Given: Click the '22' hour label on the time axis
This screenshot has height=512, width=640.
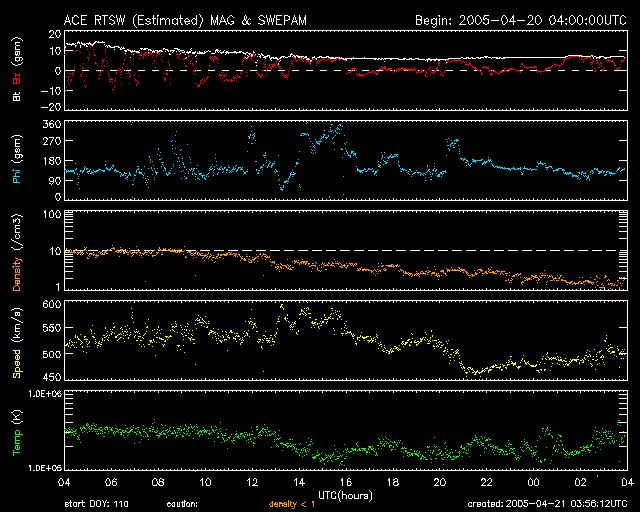Looking at the screenshot, I should pos(487,482).
